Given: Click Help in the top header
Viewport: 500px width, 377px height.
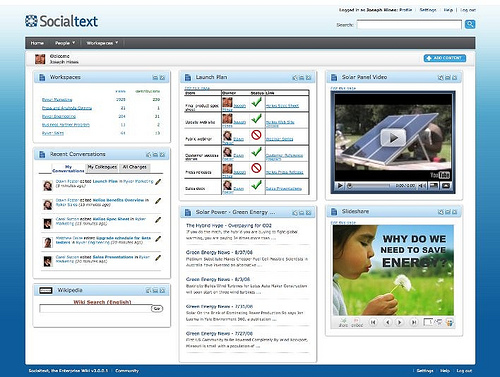Looking at the screenshot, I should tap(448, 10).
